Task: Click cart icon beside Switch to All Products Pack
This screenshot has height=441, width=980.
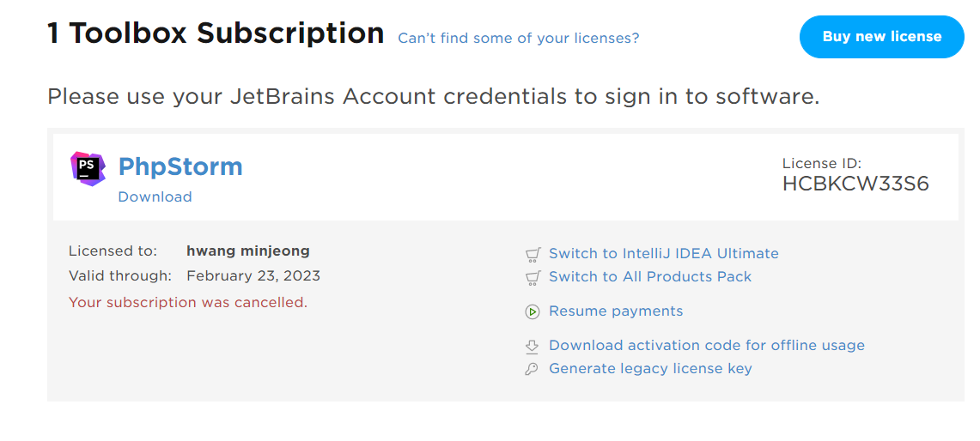Action: click(x=533, y=277)
